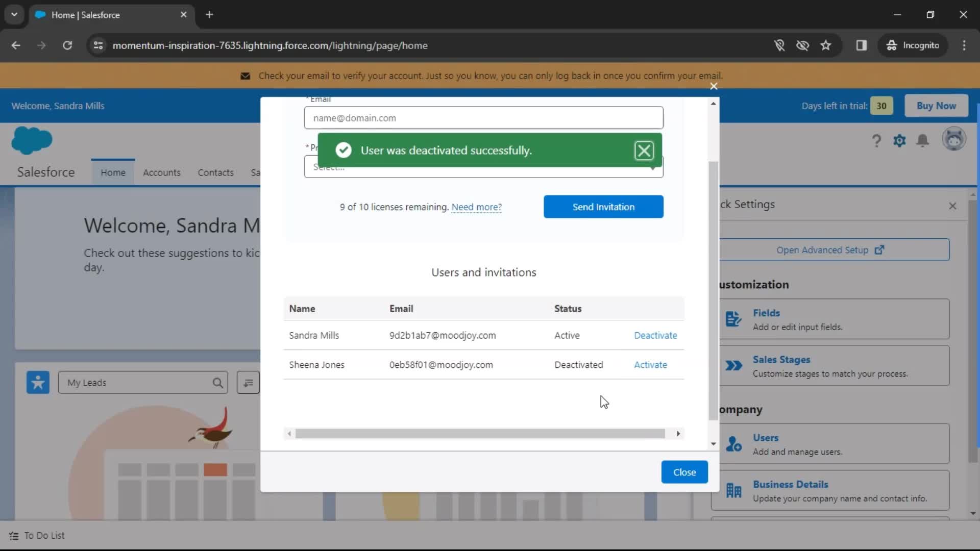Open a new browser tab
980x551 pixels.
click(x=209, y=15)
